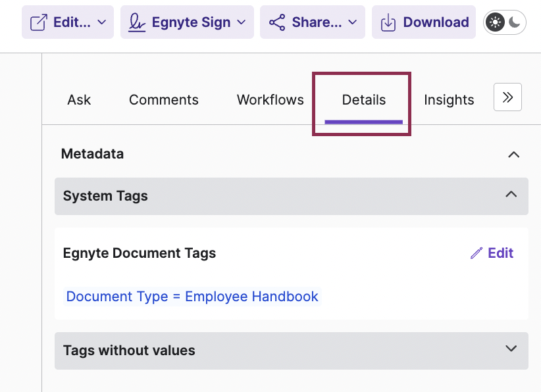Click the Share... button text
The image size is (541, 392).
(317, 22)
